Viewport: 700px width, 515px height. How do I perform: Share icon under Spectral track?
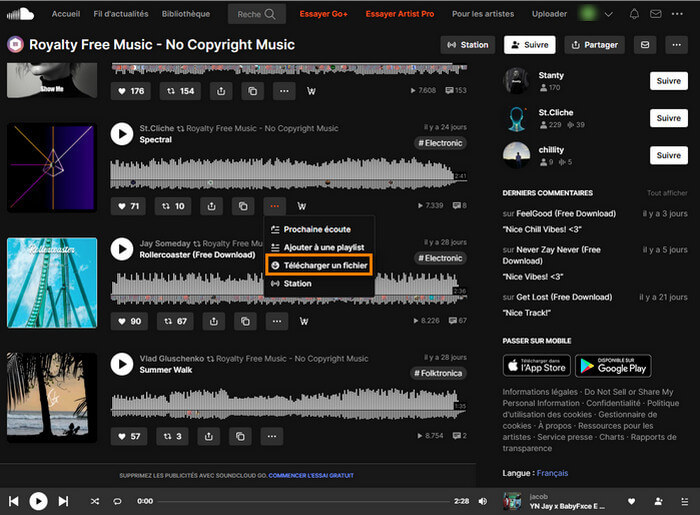(x=212, y=206)
